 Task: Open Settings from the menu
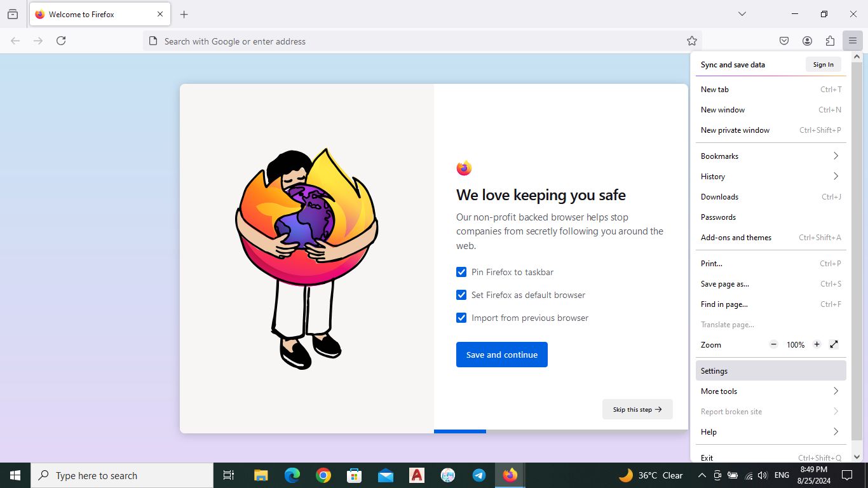pos(771,371)
